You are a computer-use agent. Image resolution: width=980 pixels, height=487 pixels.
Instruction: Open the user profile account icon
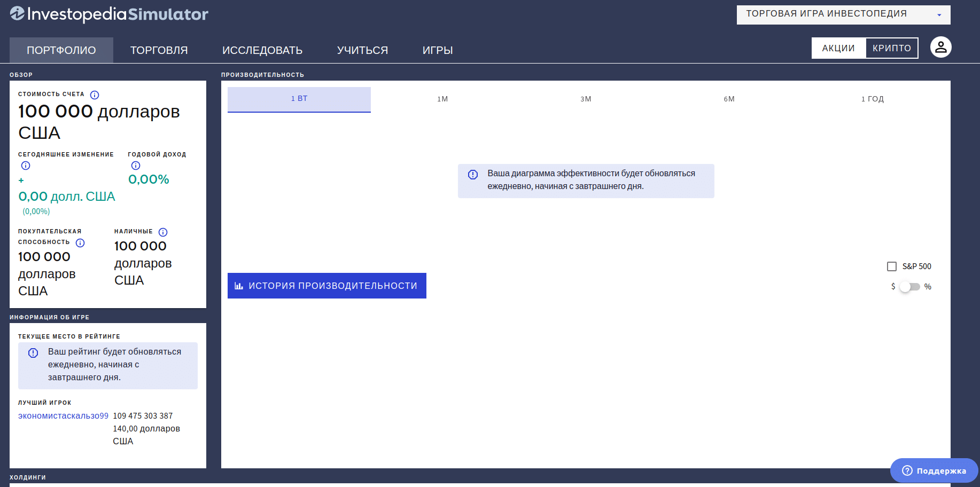coord(940,48)
